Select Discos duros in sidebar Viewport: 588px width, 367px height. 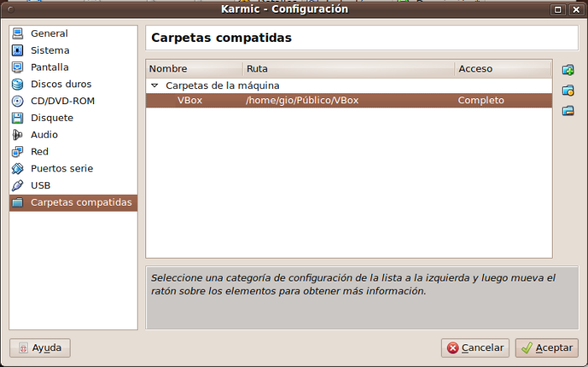click(60, 84)
